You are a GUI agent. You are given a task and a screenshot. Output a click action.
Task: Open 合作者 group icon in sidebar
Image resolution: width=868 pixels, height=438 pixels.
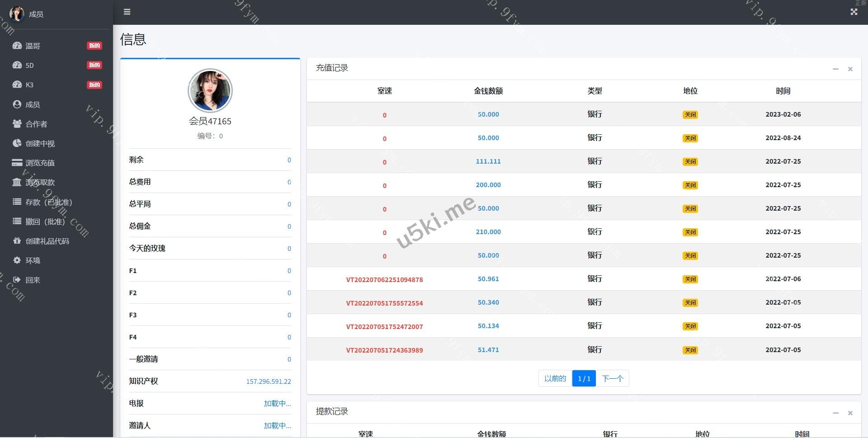[17, 124]
